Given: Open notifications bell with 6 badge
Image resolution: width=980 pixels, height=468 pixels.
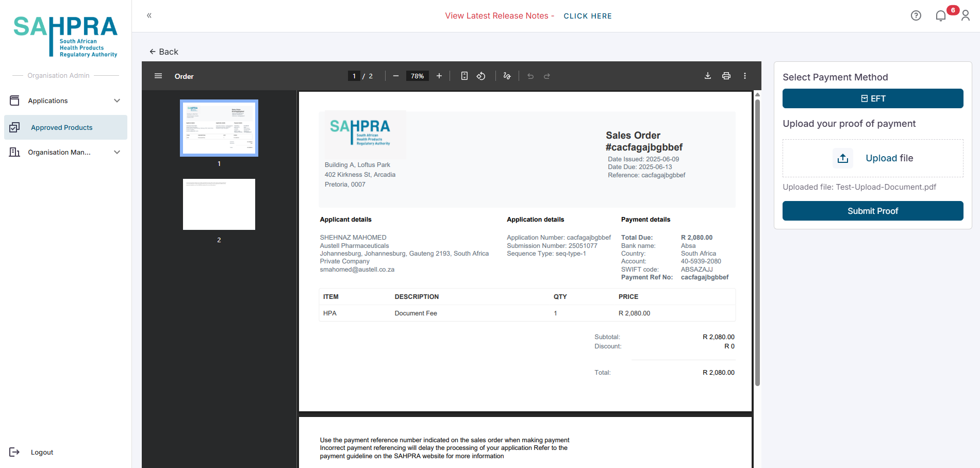Looking at the screenshot, I should tap(941, 16).
